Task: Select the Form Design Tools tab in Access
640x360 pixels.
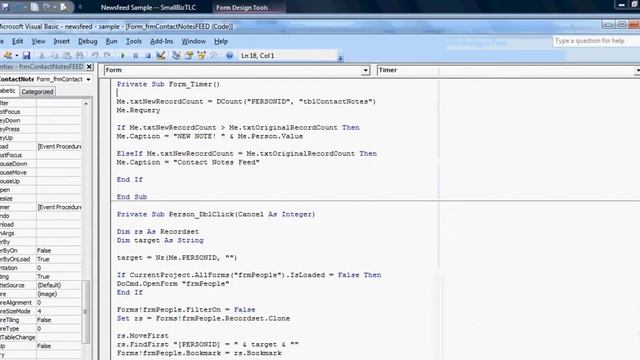Action: [x=242, y=7]
